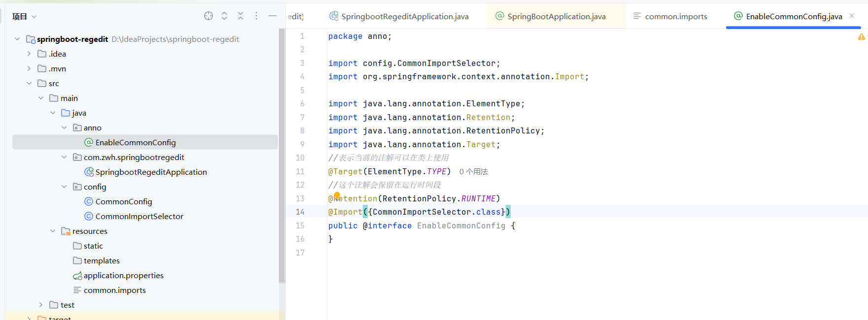Click the anno package icon

77,128
